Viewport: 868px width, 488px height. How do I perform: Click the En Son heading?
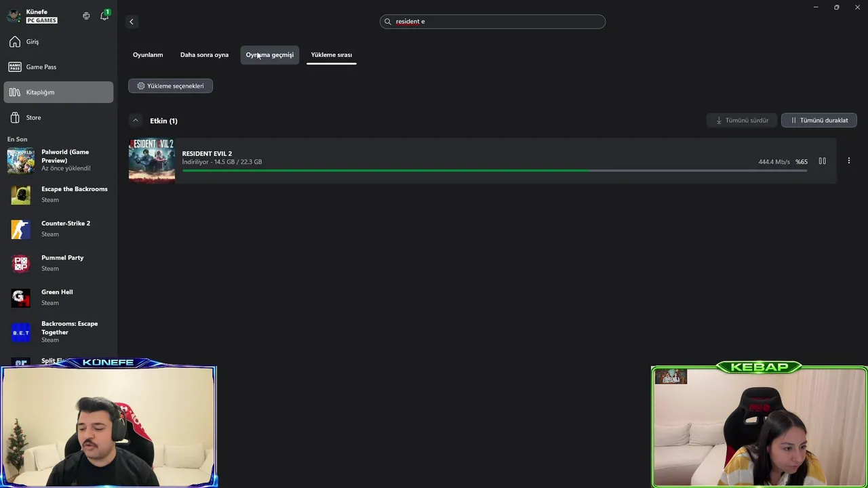pyautogui.click(x=17, y=140)
